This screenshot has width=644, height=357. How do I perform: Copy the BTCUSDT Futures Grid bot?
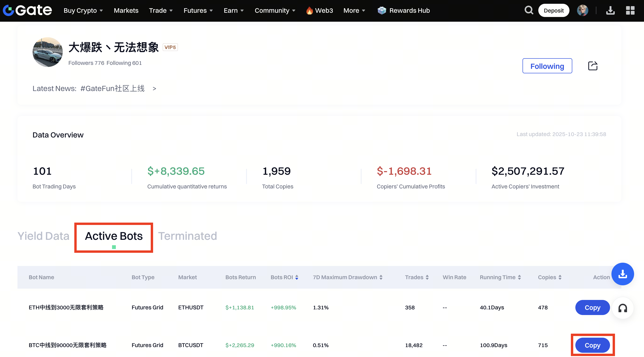(592, 345)
